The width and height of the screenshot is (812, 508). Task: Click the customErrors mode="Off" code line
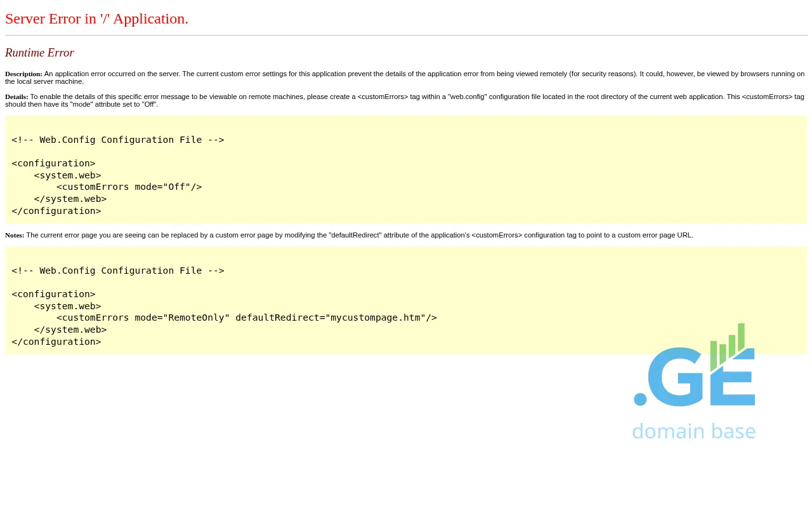click(129, 187)
